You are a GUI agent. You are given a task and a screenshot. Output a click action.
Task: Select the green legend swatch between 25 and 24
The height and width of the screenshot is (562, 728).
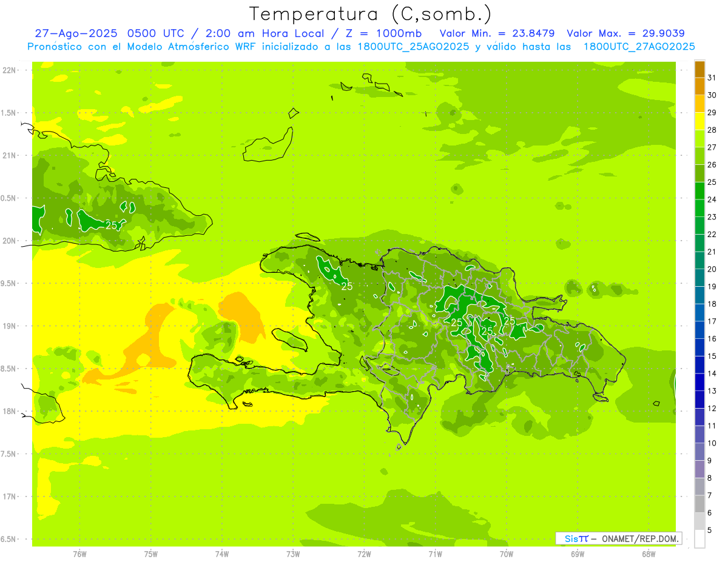(699, 191)
